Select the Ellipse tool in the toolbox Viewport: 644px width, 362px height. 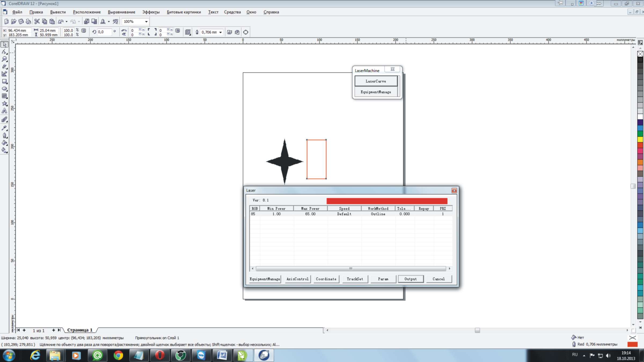pos(4,89)
